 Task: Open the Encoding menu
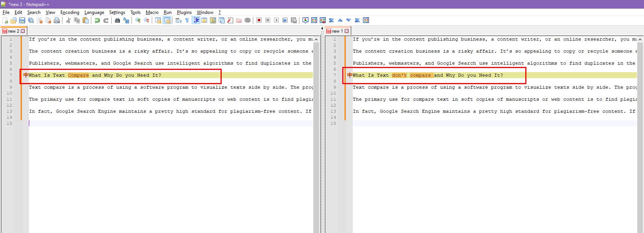pyautogui.click(x=70, y=12)
